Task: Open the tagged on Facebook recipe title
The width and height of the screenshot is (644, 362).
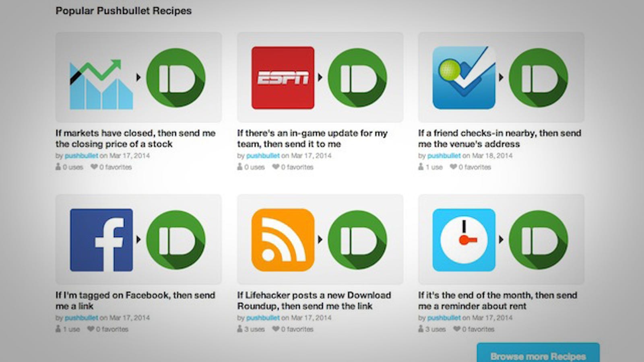Action: point(135,300)
